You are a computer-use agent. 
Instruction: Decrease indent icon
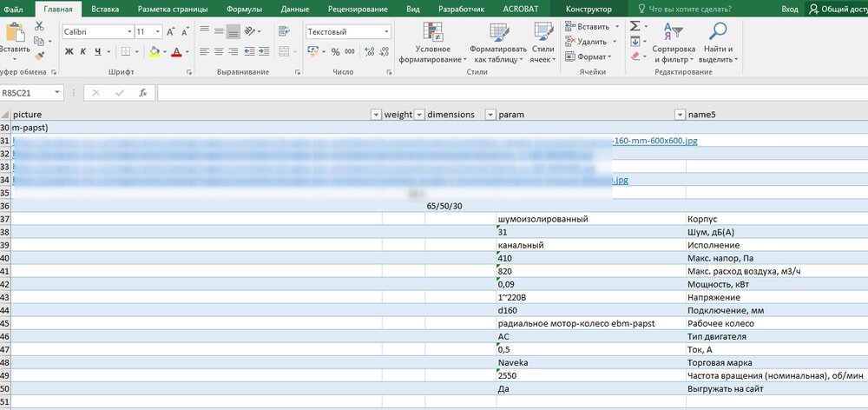(250, 51)
